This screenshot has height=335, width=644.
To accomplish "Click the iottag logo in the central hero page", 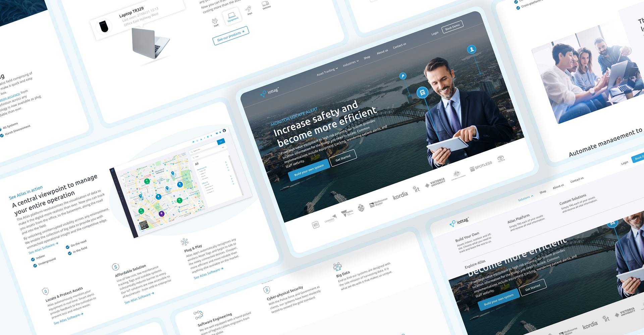I will tap(270, 92).
